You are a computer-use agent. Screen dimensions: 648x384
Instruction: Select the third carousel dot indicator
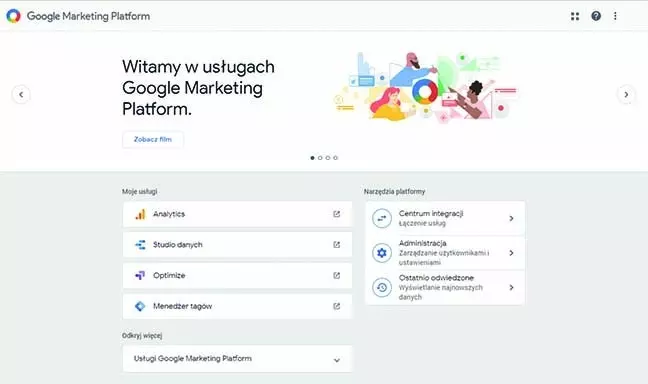[x=328, y=158]
